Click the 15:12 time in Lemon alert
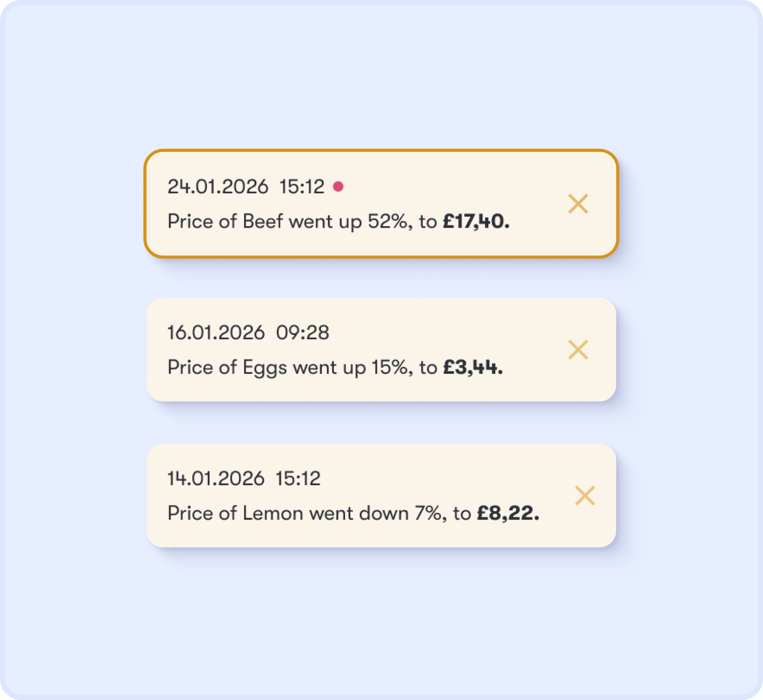The width and height of the screenshot is (763, 700). (298, 479)
